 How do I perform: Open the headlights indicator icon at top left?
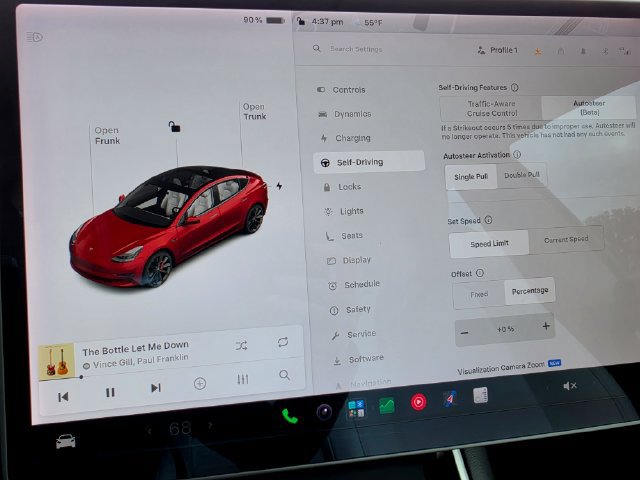click(x=35, y=37)
